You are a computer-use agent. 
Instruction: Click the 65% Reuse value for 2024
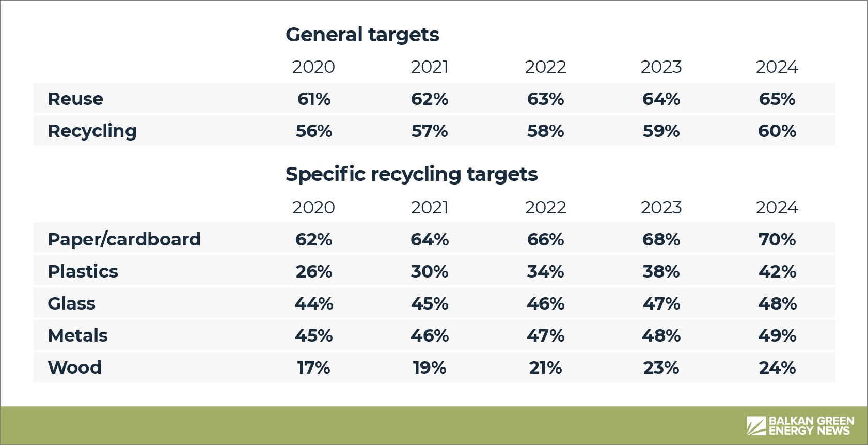(777, 99)
